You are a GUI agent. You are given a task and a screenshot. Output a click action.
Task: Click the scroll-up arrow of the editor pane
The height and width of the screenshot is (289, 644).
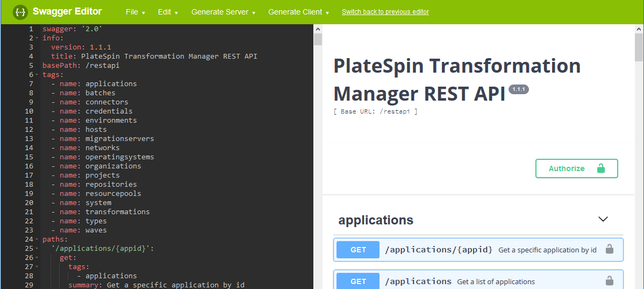click(x=318, y=29)
